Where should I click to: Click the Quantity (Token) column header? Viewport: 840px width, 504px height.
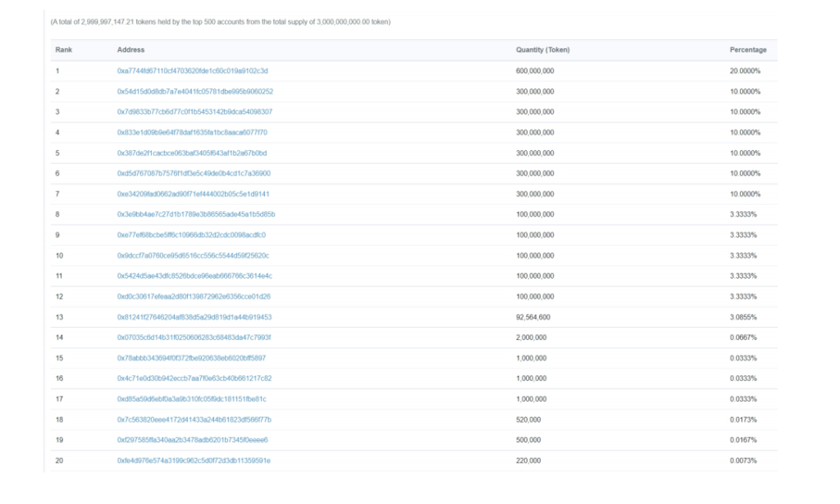[x=543, y=50]
